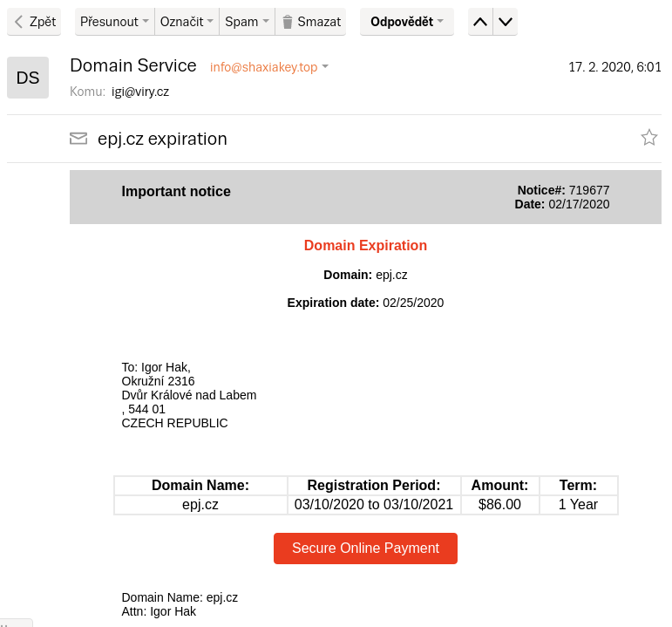
Task: Click the Secure Online Payment button
Action: point(365,549)
